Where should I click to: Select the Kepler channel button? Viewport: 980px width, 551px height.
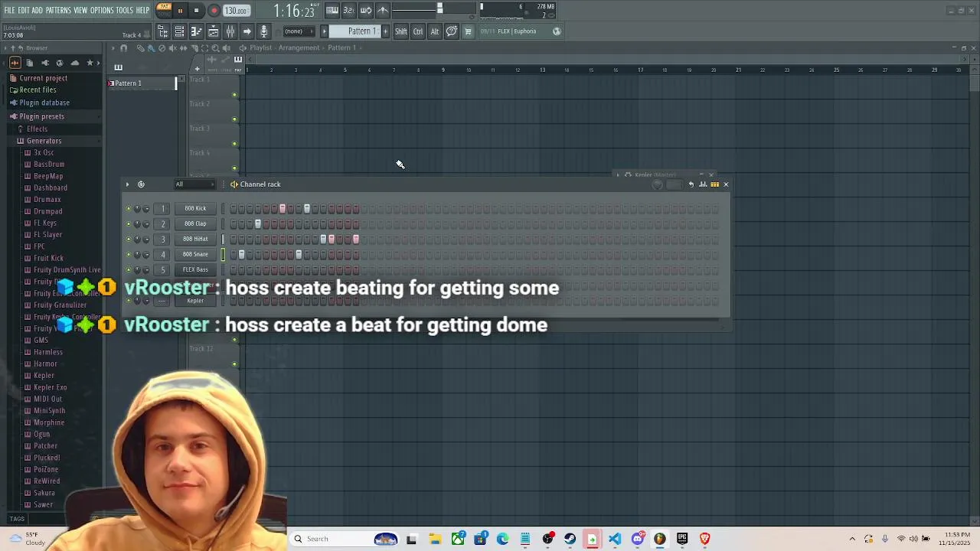pos(195,301)
